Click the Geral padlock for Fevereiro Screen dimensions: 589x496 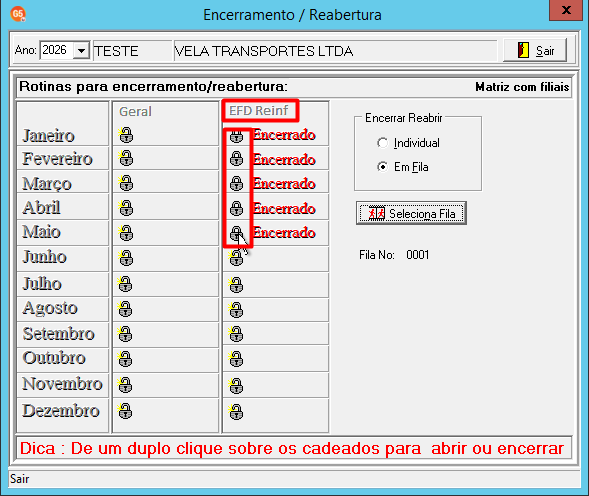(x=126, y=159)
